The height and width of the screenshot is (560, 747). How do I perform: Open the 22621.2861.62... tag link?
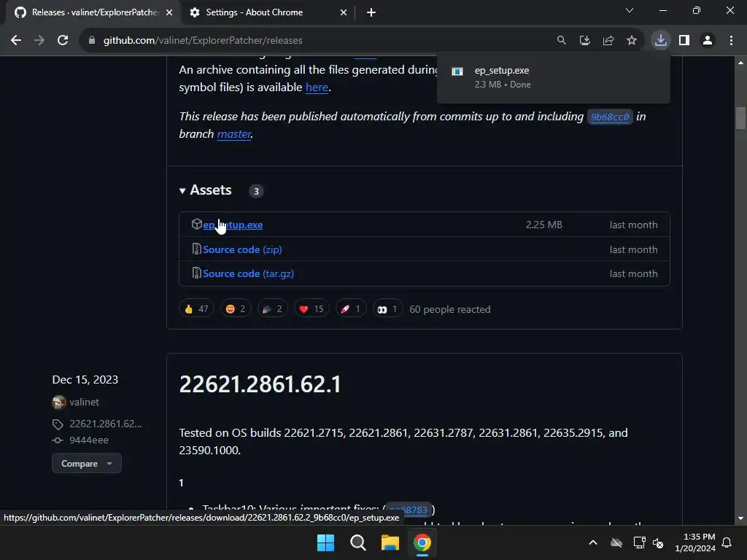[105, 424]
